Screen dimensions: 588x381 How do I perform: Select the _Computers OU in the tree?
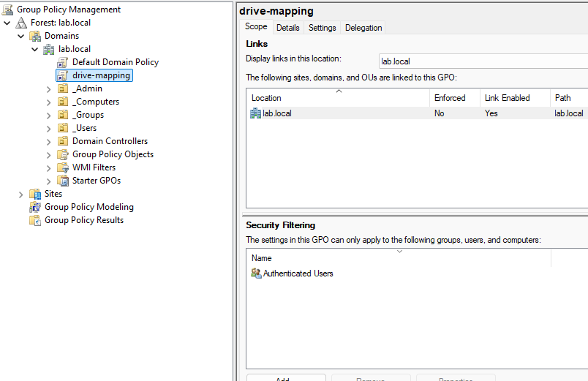(x=96, y=102)
